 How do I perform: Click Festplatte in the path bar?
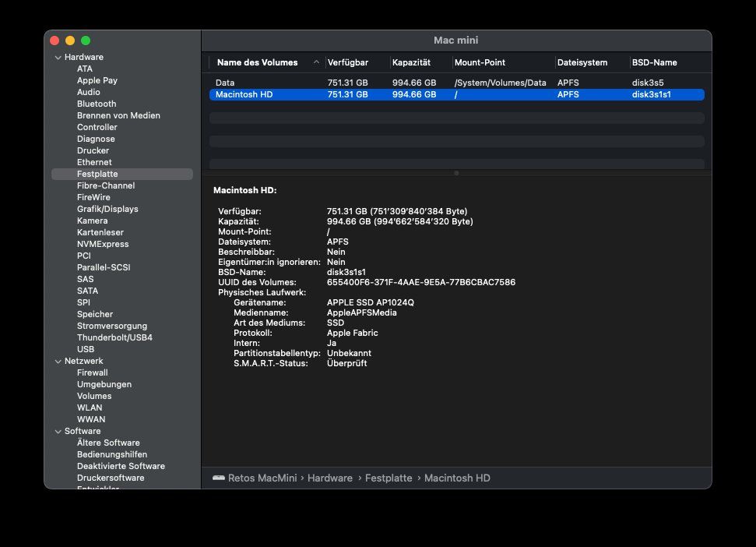(389, 478)
